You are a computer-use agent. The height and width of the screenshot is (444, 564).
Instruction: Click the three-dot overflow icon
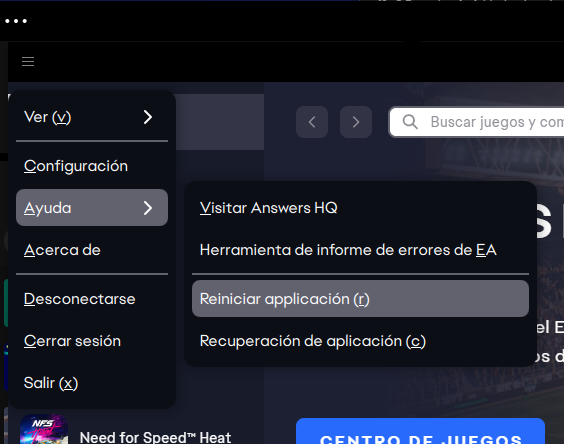(x=16, y=21)
